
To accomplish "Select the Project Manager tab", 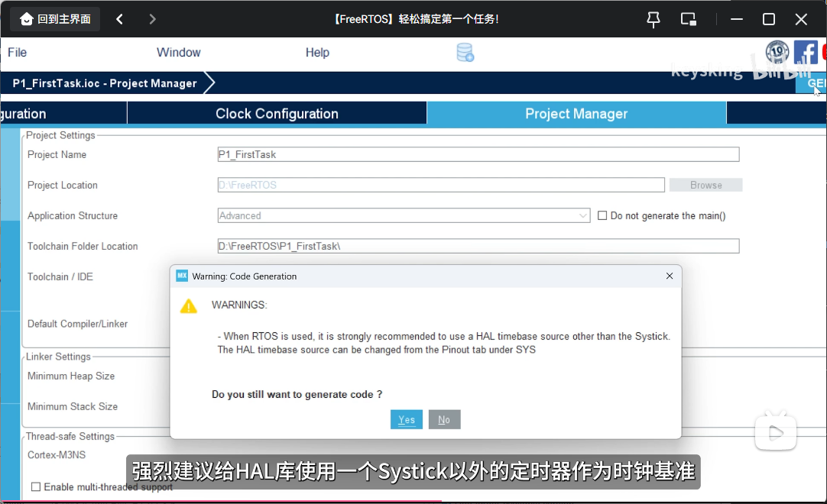I will pyautogui.click(x=576, y=113).
